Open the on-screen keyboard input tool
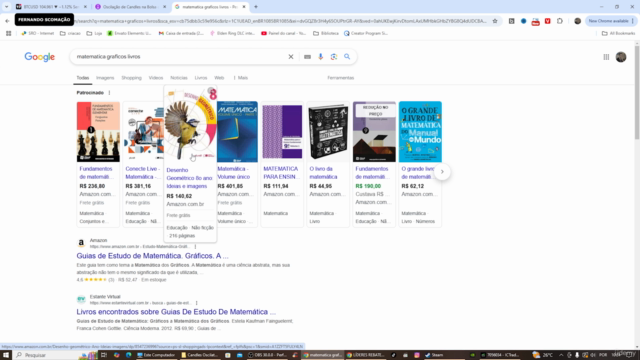This screenshot has width=640, height=360. [x=307, y=57]
